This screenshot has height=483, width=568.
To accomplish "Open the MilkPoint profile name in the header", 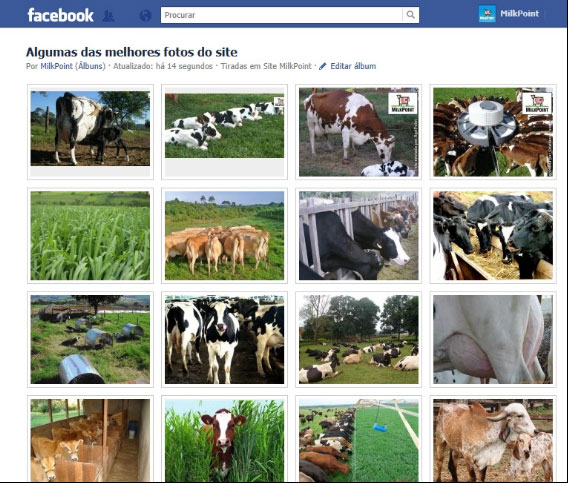I will point(519,13).
